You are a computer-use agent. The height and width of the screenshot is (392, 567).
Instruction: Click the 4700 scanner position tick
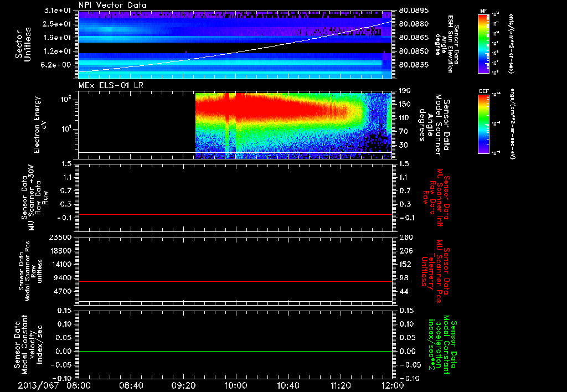coord(63,291)
